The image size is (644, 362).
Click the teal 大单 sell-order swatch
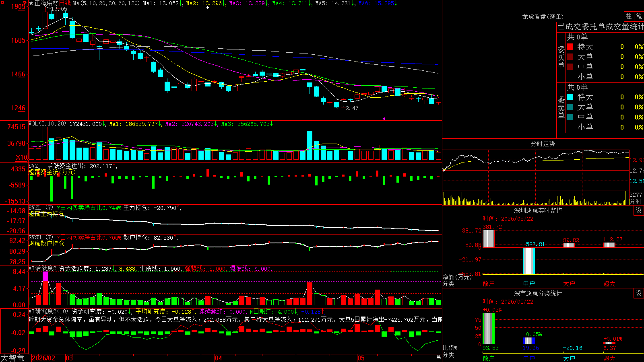point(570,107)
